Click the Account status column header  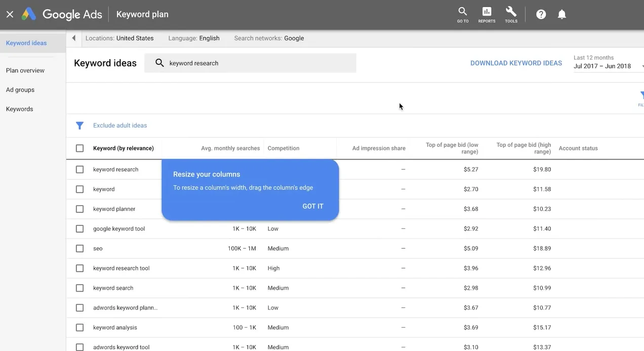[x=578, y=148]
